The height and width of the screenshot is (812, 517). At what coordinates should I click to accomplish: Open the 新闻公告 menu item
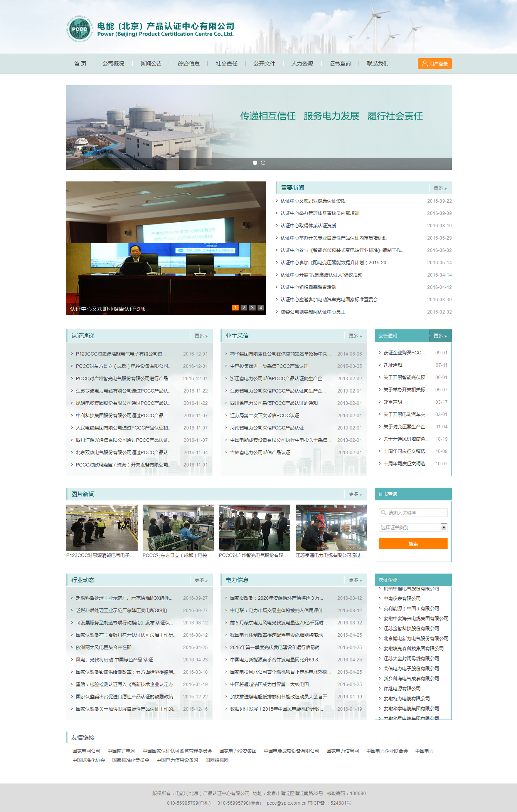point(151,64)
